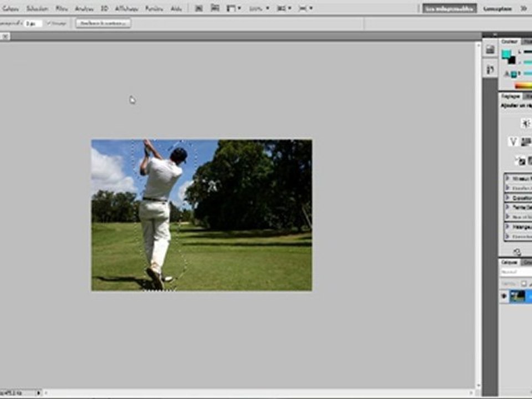532x399 pixels.
Task: Open the zoom level dropdown showing 100%
Action: [259, 8]
